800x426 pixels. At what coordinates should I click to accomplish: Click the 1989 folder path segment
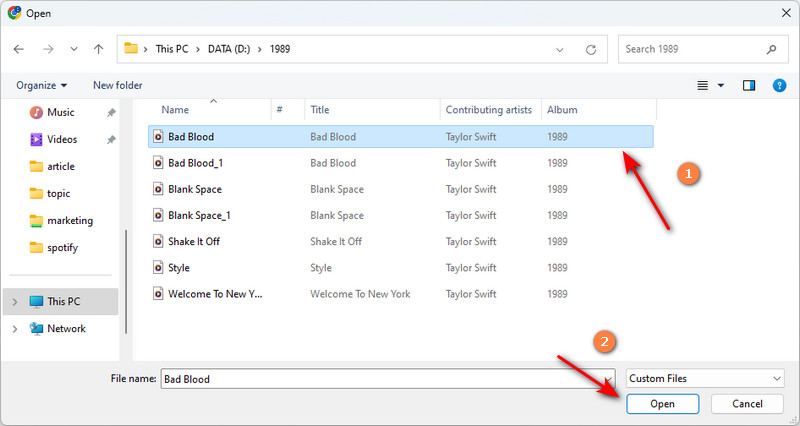(x=280, y=49)
